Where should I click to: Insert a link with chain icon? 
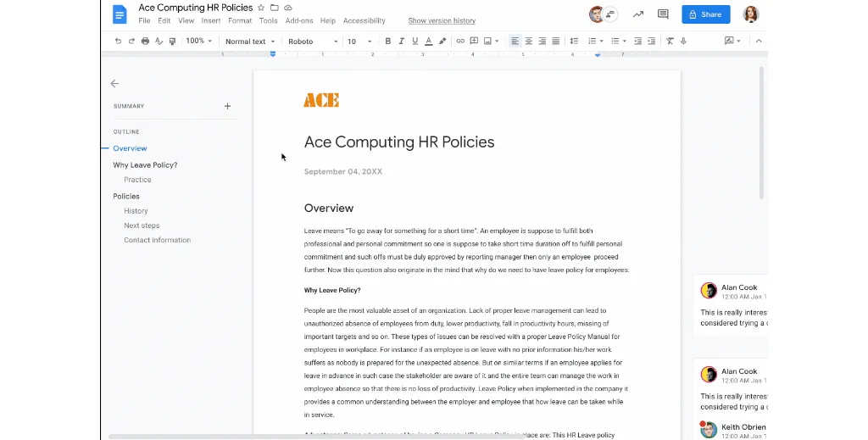[x=460, y=41]
